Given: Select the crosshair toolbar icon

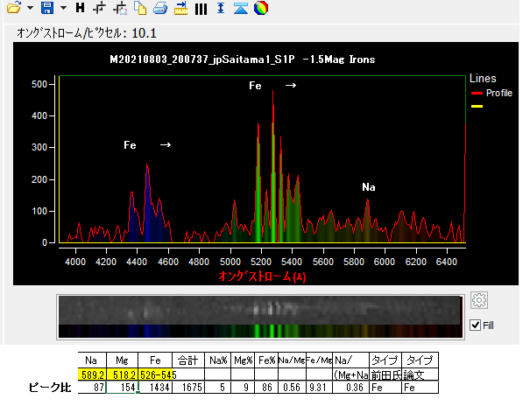Looking at the screenshot, I should click(x=99, y=8).
